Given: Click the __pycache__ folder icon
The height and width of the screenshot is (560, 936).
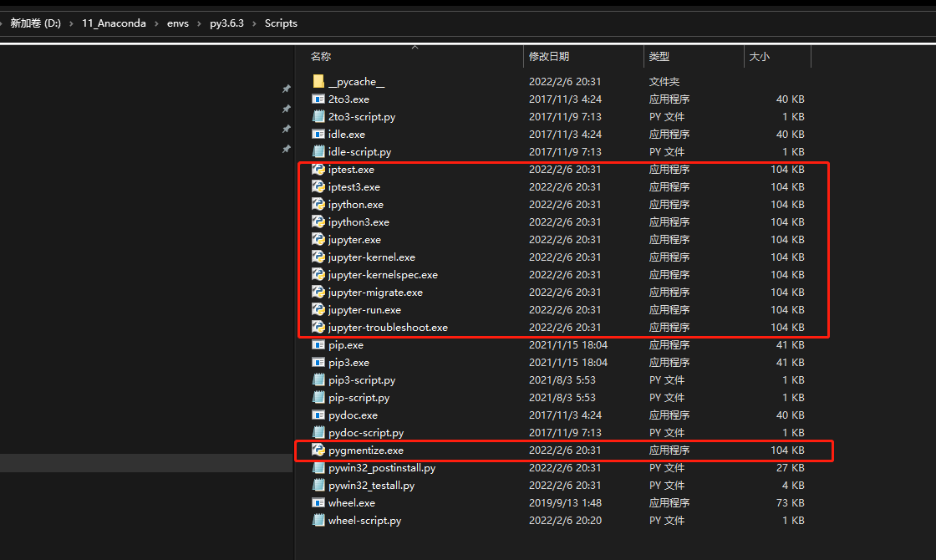Looking at the screenshot, I should [318, 81].
